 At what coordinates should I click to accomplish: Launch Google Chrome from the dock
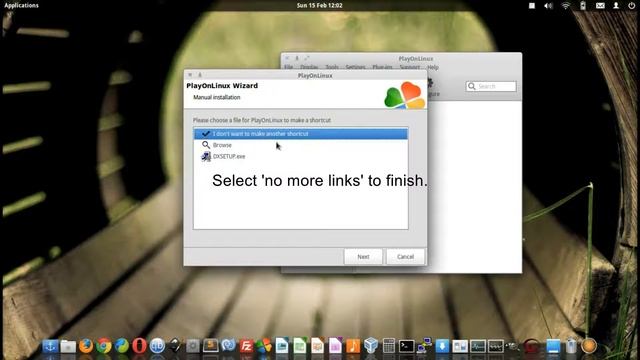pyautogui.click(x=104, y=346)
